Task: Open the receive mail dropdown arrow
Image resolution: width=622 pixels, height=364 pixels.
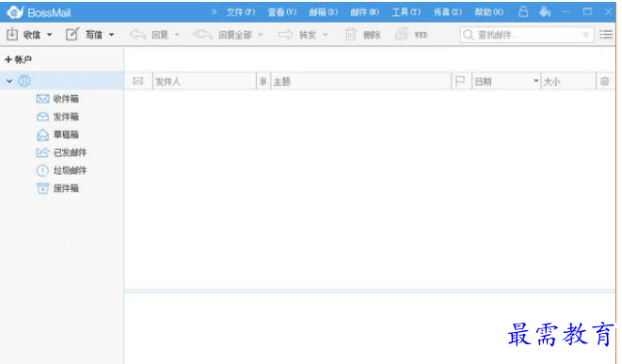Action: click(50, 35)
